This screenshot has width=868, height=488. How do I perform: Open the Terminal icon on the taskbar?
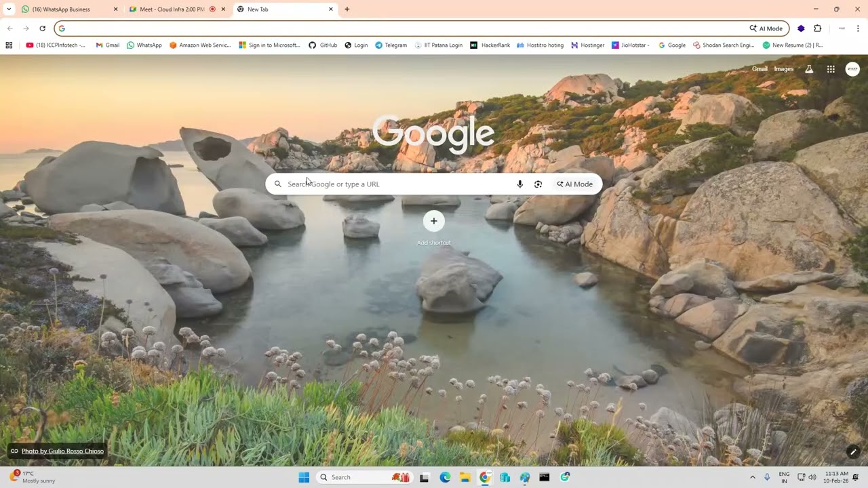click(545, 477)
